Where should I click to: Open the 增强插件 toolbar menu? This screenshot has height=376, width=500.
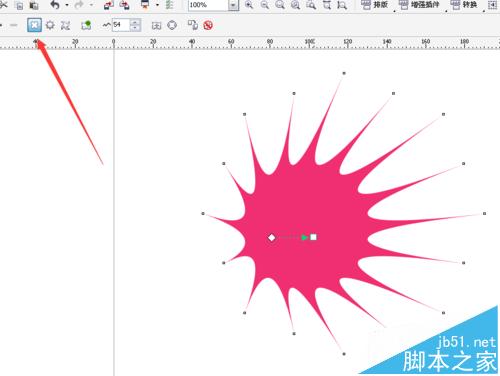[x=419, y=5]
